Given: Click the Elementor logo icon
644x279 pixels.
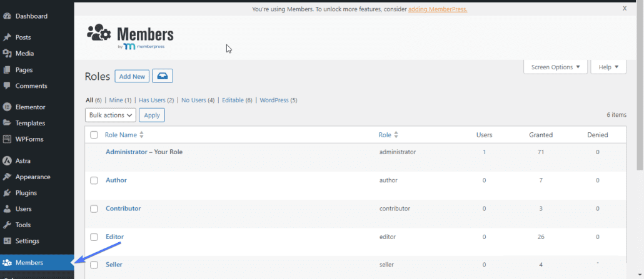Looking at the screenshot, I should coord(7,107).
